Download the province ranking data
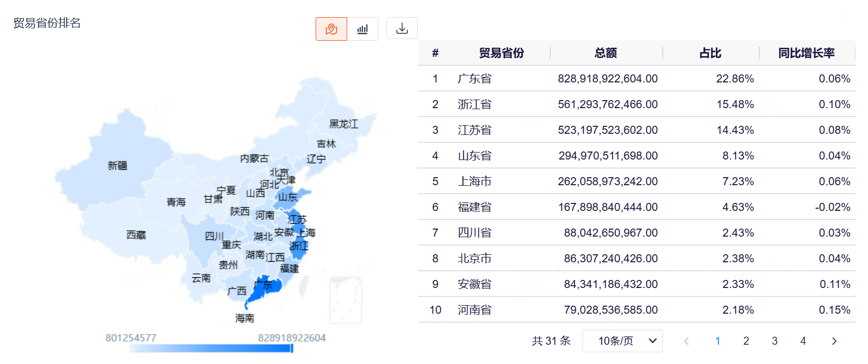868x364 pixels. tap(402, 29)
